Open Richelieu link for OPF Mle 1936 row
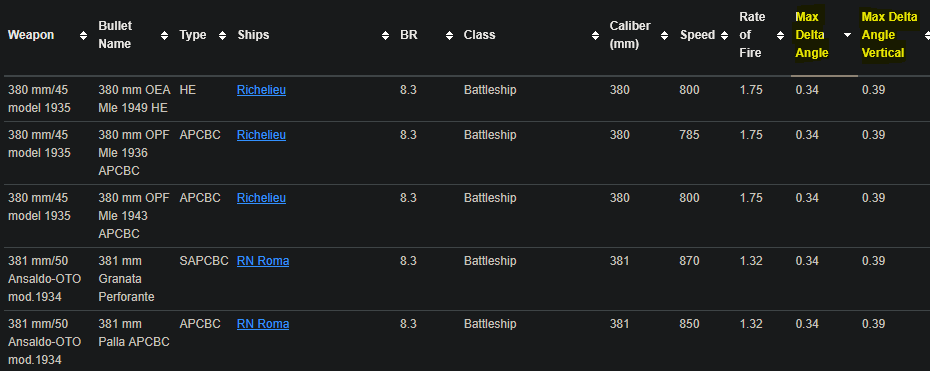 tap(261, 135)
